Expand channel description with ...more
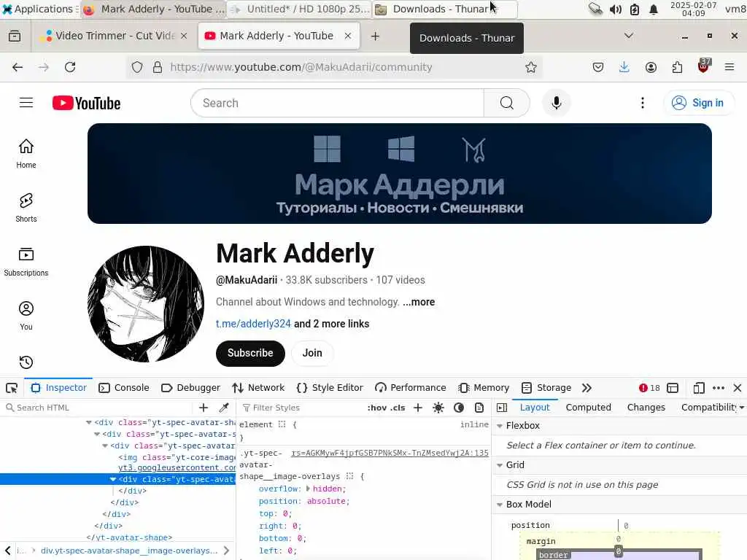 419,302
